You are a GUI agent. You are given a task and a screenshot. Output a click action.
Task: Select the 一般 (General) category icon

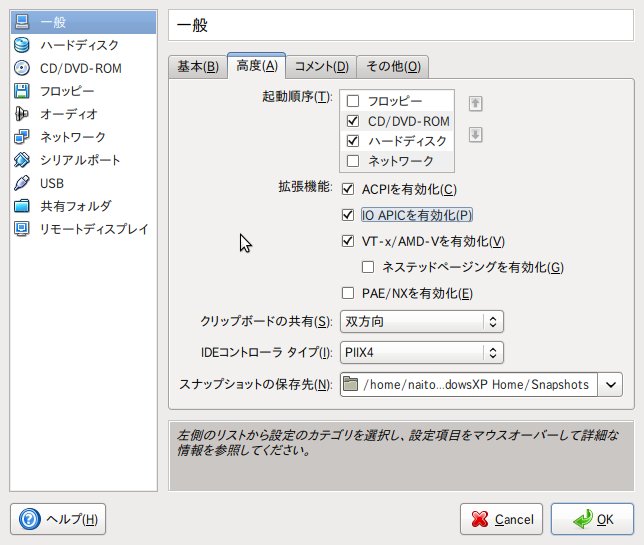[x=22, y=22]
